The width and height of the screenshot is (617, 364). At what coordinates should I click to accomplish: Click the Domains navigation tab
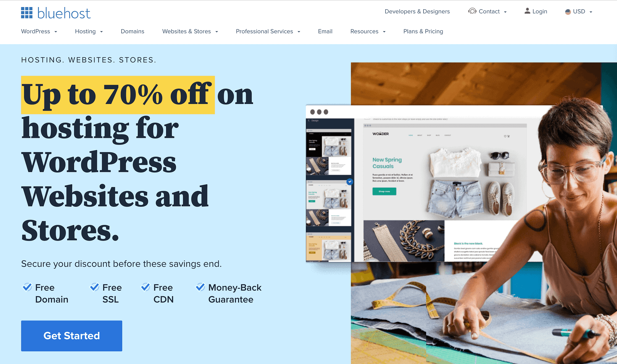[132, 31]
